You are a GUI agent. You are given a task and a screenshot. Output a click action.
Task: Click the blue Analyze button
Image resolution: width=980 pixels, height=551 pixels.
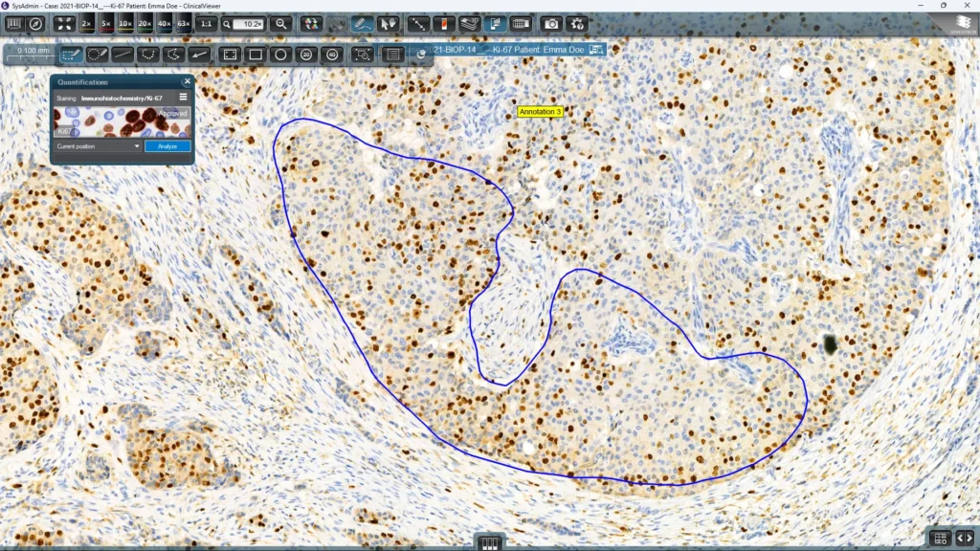tap(167, 146)
